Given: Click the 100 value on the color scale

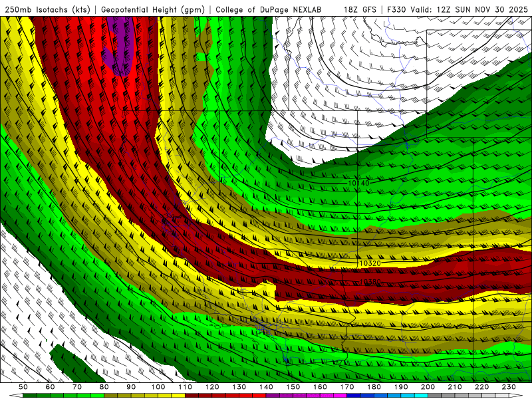Looking at the screenshot, I should click(158, 387).
